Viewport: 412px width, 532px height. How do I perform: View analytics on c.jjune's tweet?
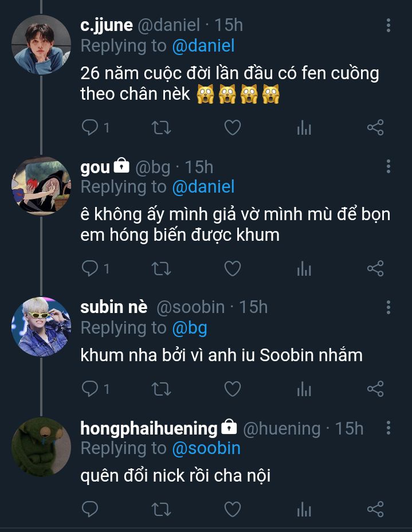pyautogui.click(x=304, y=127)
